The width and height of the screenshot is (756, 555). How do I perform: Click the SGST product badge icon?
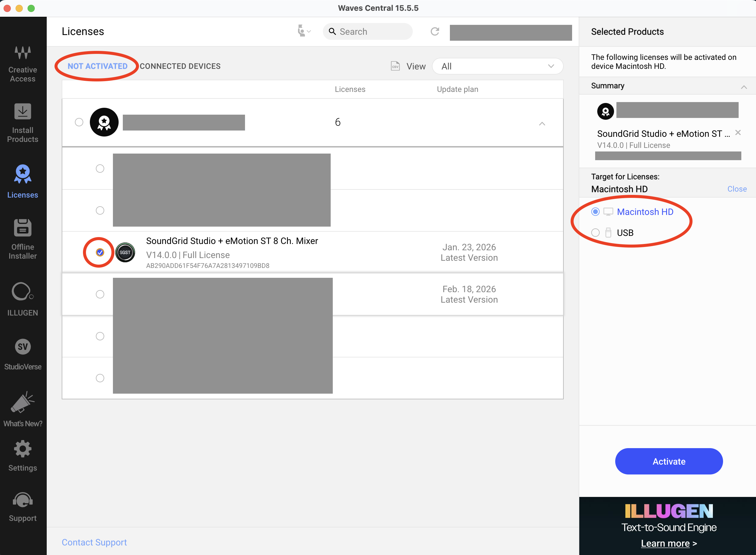(125, 252)
